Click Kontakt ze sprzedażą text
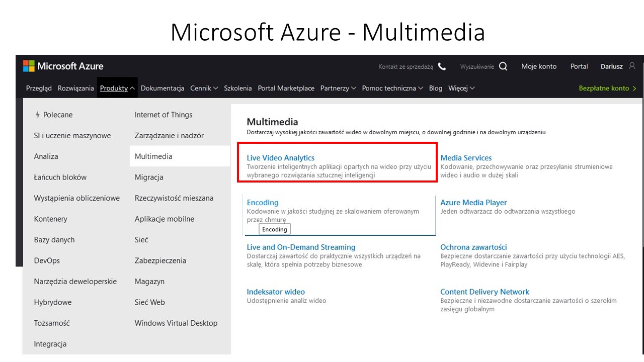Image resolution: width=644 pixels, height=362 pixels. point(406,66)
